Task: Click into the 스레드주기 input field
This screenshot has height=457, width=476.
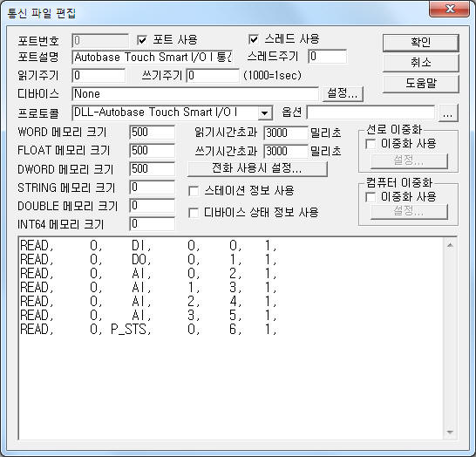Action: (328, 57)
